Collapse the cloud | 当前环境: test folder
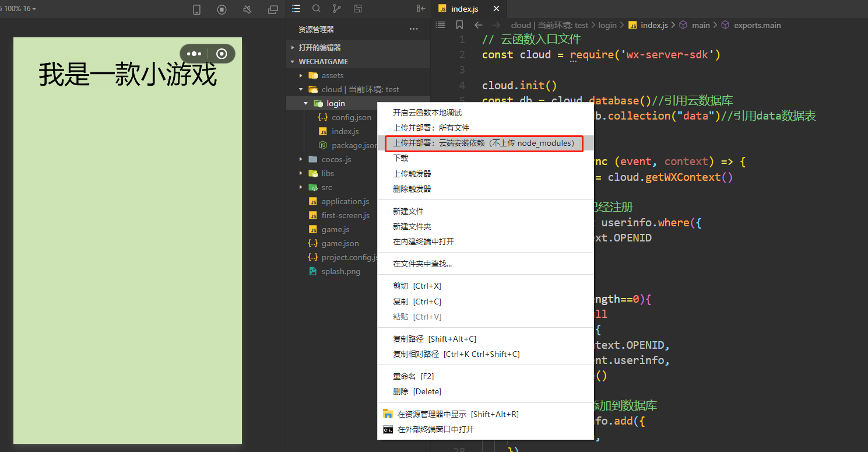The height and width of the screenshot is (452, 868). pyautogui.click(x=358, y=90)
